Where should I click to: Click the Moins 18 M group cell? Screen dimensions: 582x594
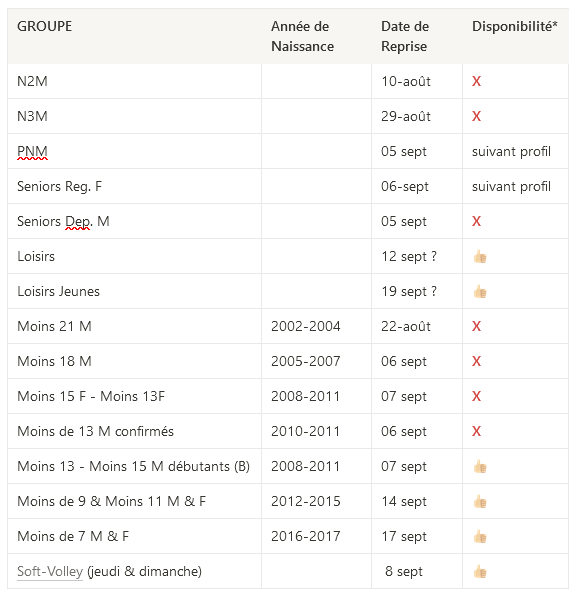(54, 361)
